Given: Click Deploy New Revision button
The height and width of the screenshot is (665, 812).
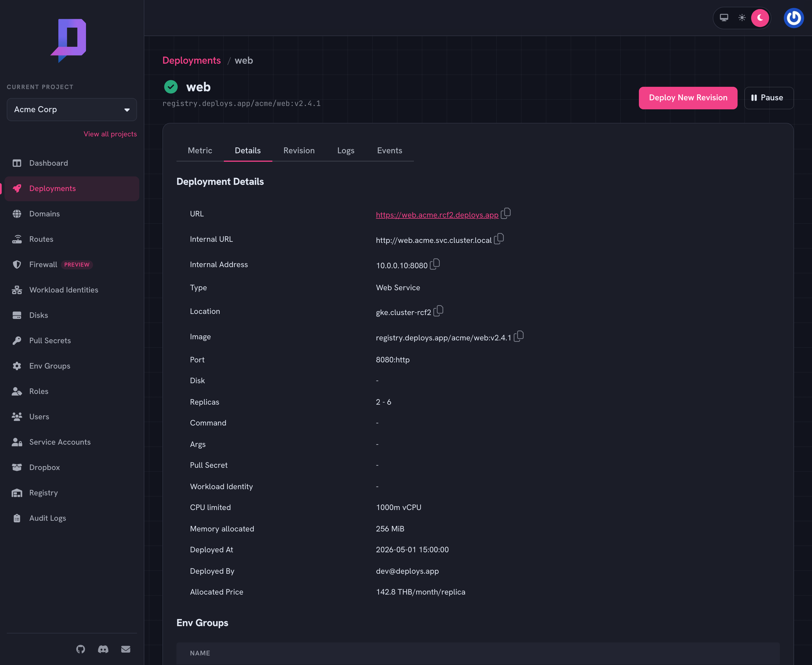Looking at the screenshot, I should 688,98.
